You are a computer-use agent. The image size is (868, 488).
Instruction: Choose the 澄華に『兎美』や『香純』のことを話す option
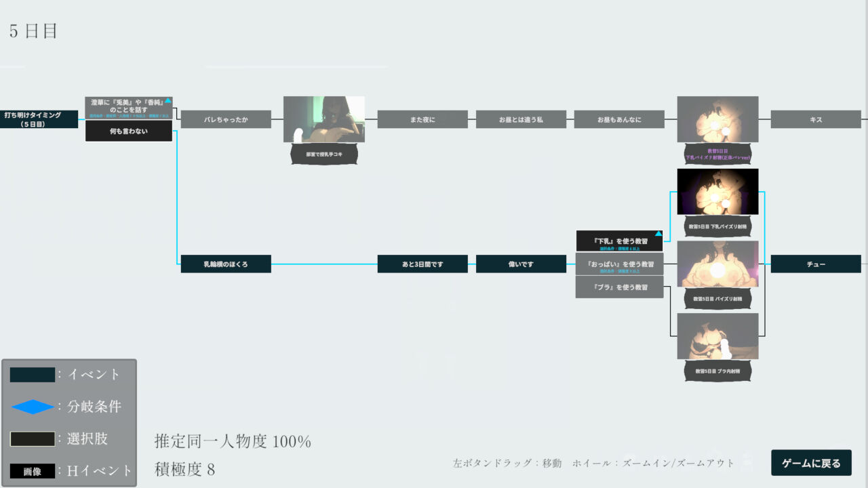[x=129, y=108]
